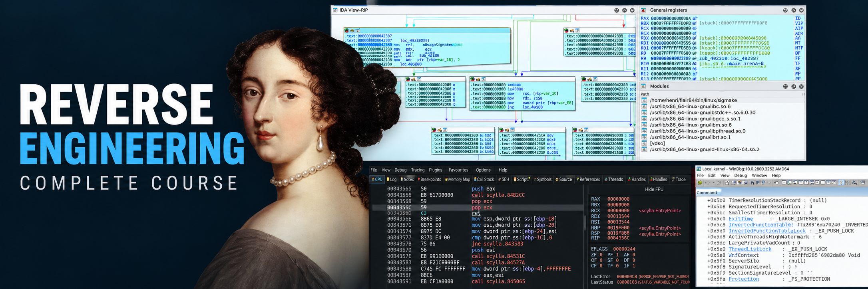Open the Notes tab
Viewport: 868px width, 289px height.
coord(407,180)
